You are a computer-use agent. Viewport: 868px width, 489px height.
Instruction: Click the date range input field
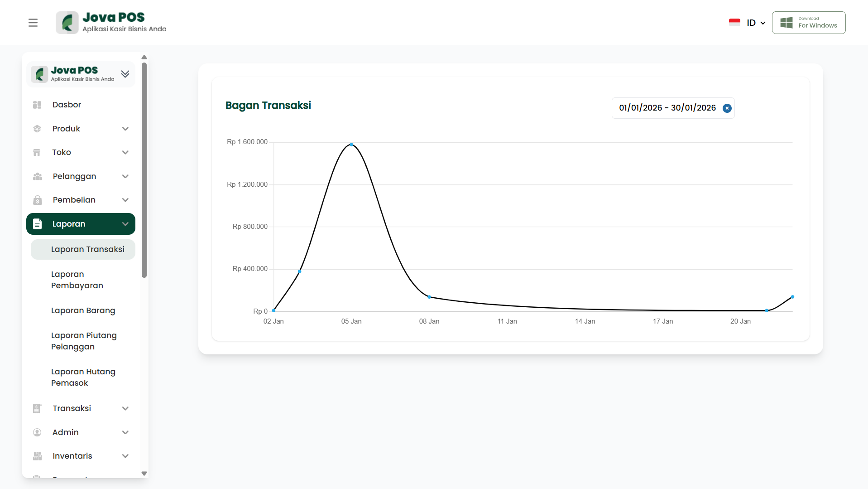point(667,108)
